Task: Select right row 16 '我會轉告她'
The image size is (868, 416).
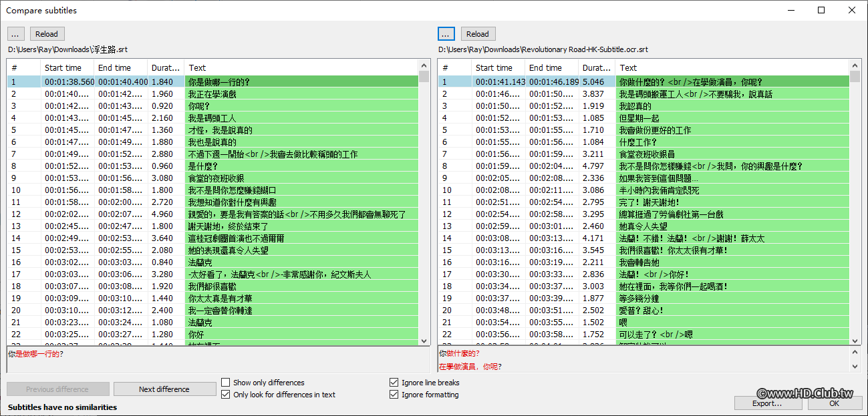Action: coord(643,262)
